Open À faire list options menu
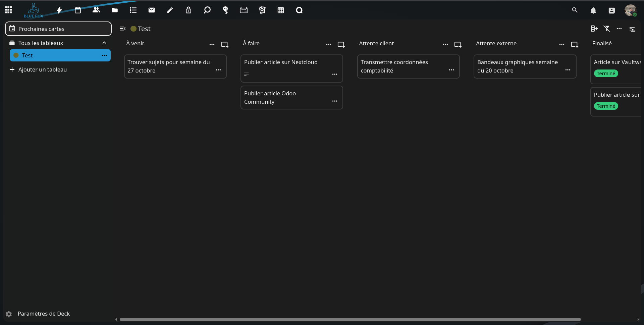The height and width of the screenshot is (325, 644). click(328, 44)
